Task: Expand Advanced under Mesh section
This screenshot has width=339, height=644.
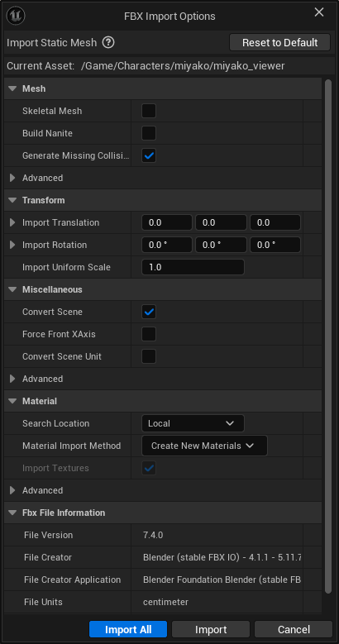Action: 12,178
